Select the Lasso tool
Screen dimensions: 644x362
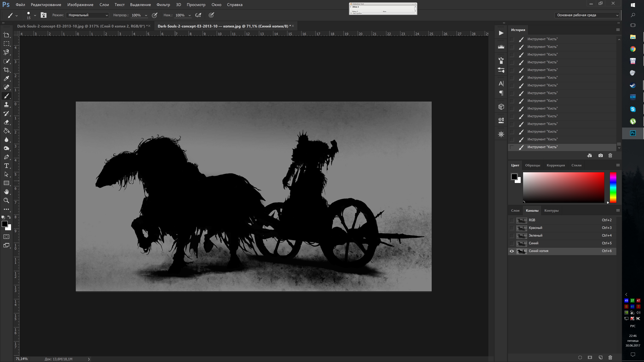click(7, 52)
